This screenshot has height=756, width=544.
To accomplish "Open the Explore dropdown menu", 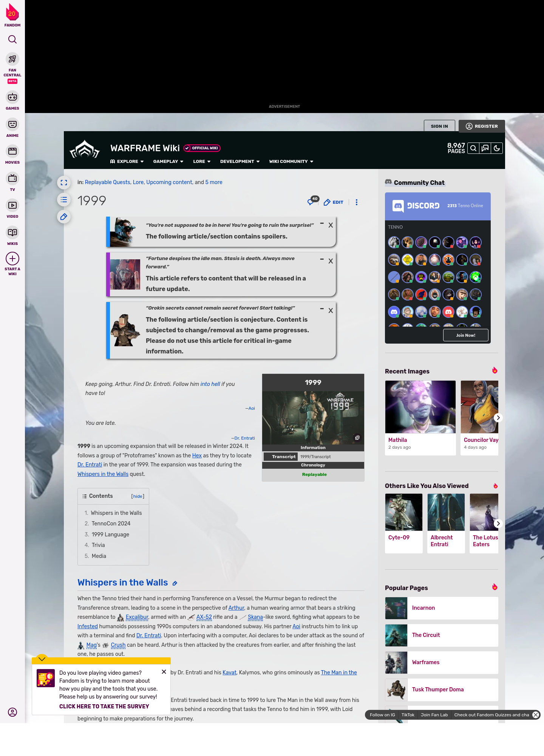I will (127, 161).
